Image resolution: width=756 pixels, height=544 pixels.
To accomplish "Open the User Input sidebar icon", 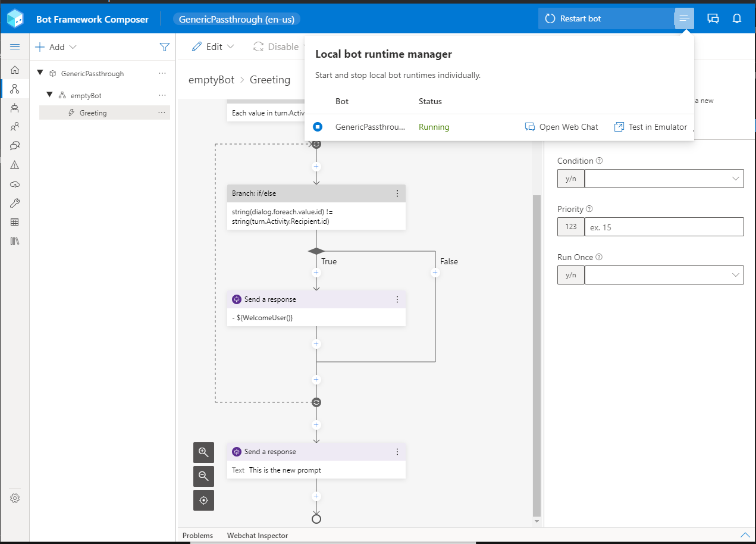I will [15, 127].
